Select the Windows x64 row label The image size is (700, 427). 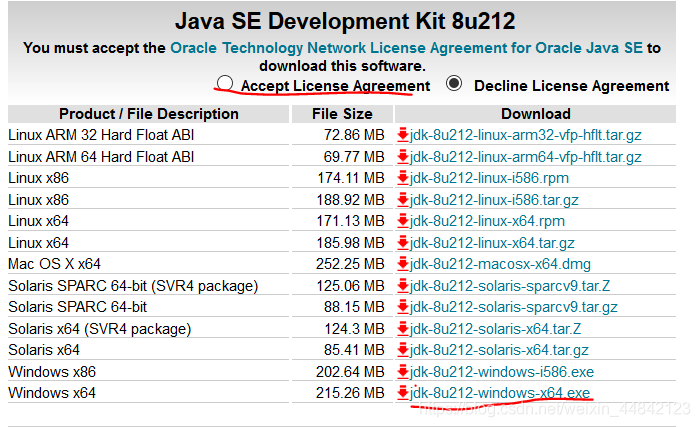52,393
